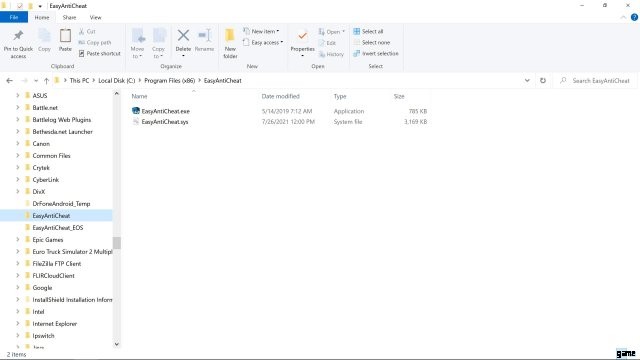
Task: Go back with the left arrow
Action: coord(9,81)
